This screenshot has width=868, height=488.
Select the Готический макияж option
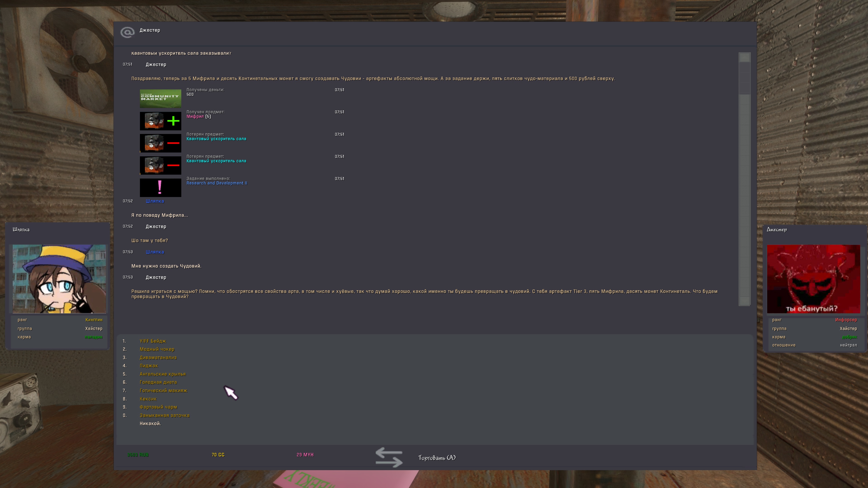coord(163,390)
